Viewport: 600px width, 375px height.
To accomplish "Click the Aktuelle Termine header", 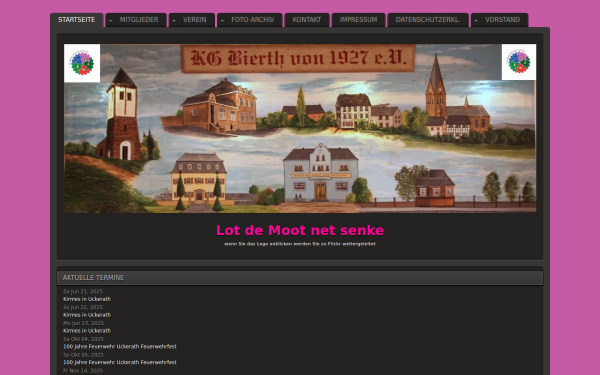I will pos(300,278).
